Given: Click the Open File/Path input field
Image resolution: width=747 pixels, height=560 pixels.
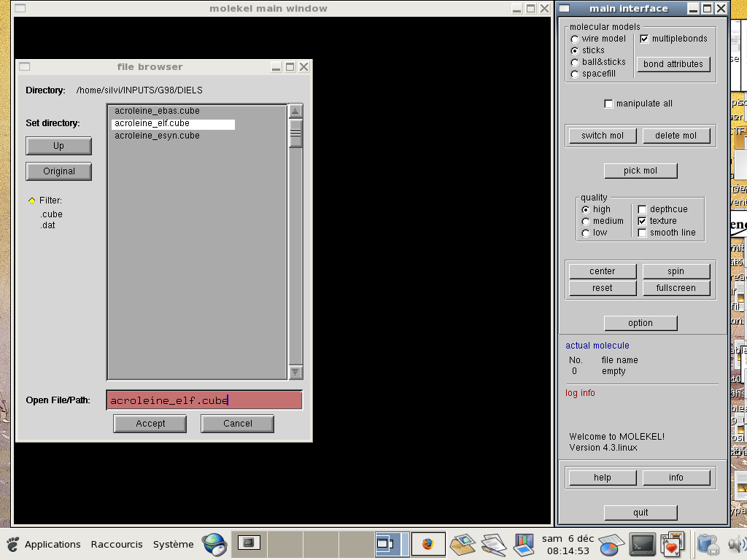Looking at the screenshot, I should 204,400.
